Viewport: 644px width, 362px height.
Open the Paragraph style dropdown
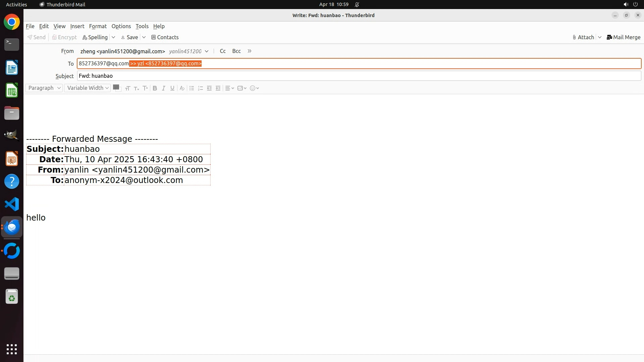click(x=44, y=88)
